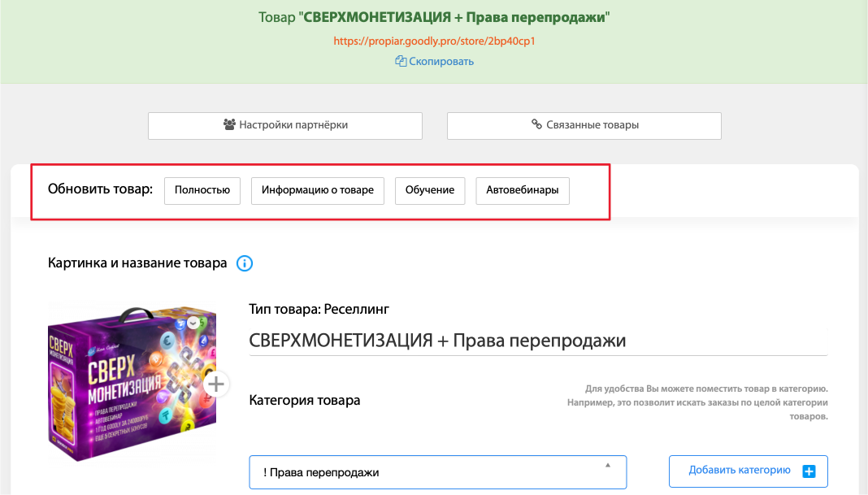Image resolution: width=868 pixels, height=495 pixels.
Task: Update product Полностью
Action: pos(202,190)
